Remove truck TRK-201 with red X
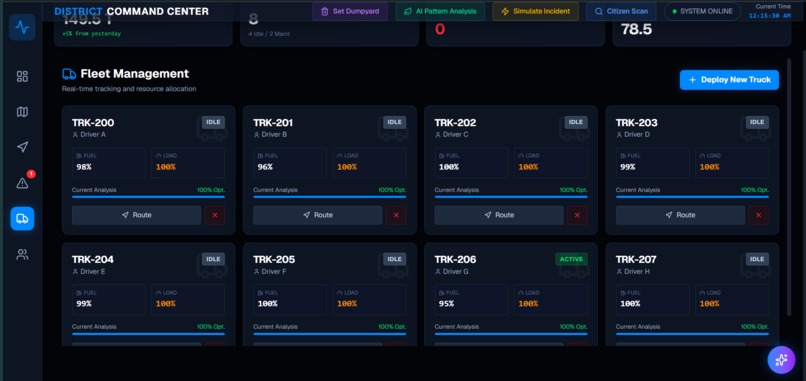Screen dimensions: 806x381 (396, 215)
